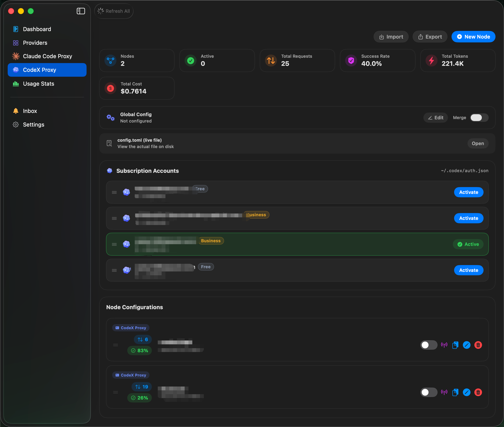
Task: Click avatar icon of last Free account
Action: pos(127,270)
